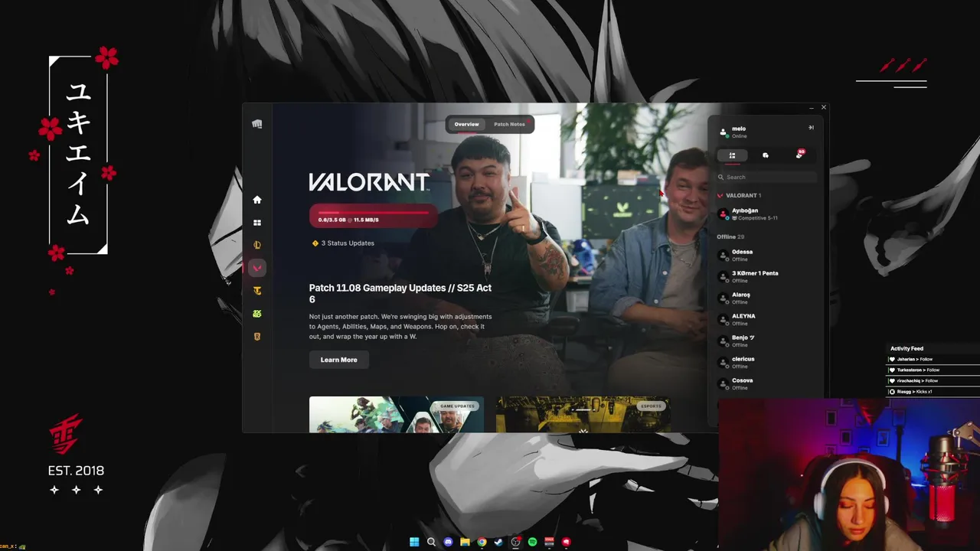Select friend Benjo
This screenshot has width=980, height=551.
766,341
